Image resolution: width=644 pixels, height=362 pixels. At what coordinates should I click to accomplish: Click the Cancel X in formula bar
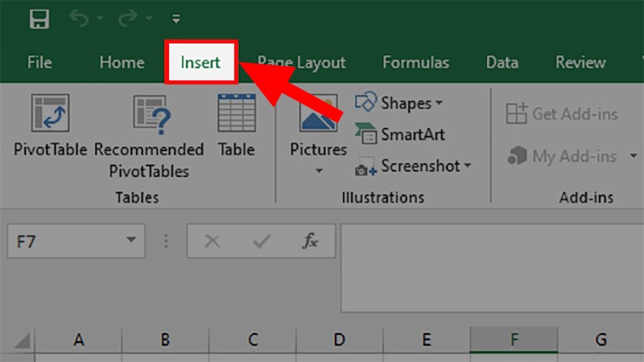point(213,241)
